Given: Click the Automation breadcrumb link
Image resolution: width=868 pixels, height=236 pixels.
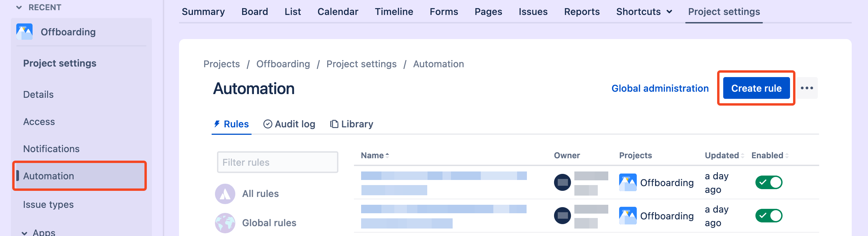Looking at the screenshot, I should pyautogui.click(x=438, y=64).
